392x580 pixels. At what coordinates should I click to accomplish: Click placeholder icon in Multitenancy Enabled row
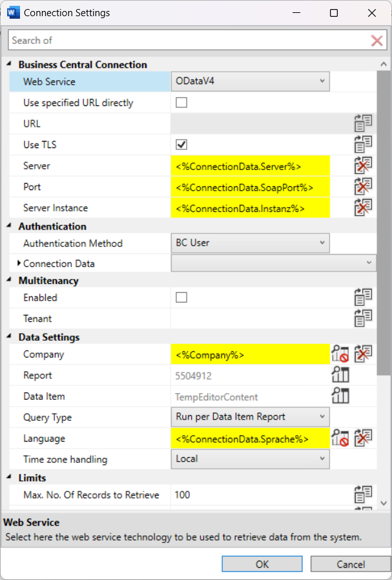coord(363,297)
